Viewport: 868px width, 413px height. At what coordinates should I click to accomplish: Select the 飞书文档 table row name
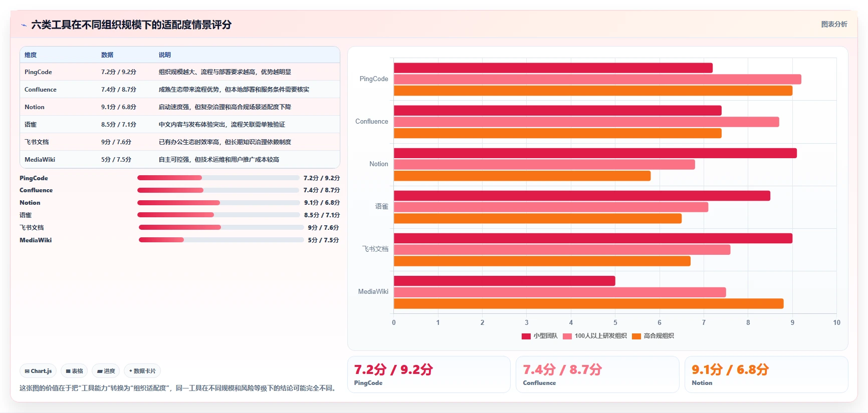[x=37, y=142]
